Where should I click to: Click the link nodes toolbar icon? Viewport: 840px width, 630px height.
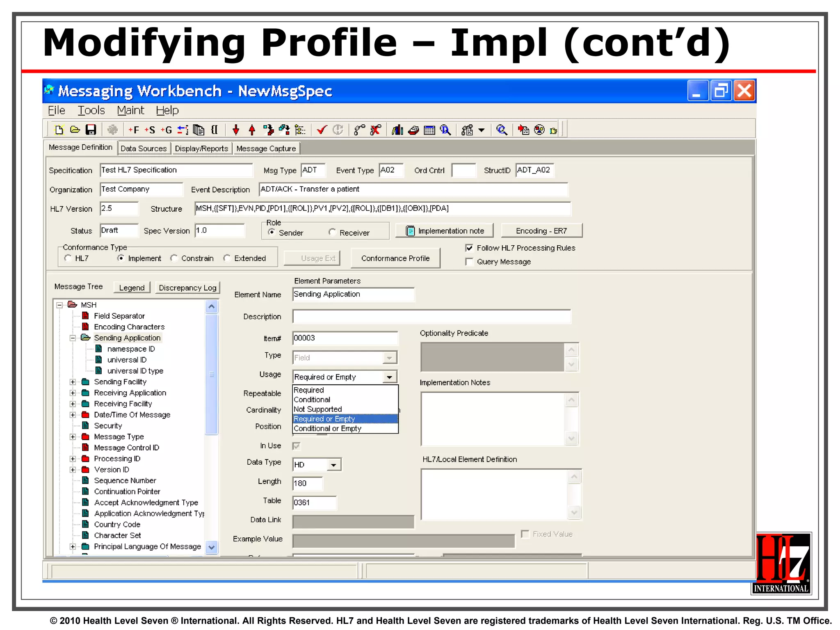pyautogui.click(x=359, y=130)
